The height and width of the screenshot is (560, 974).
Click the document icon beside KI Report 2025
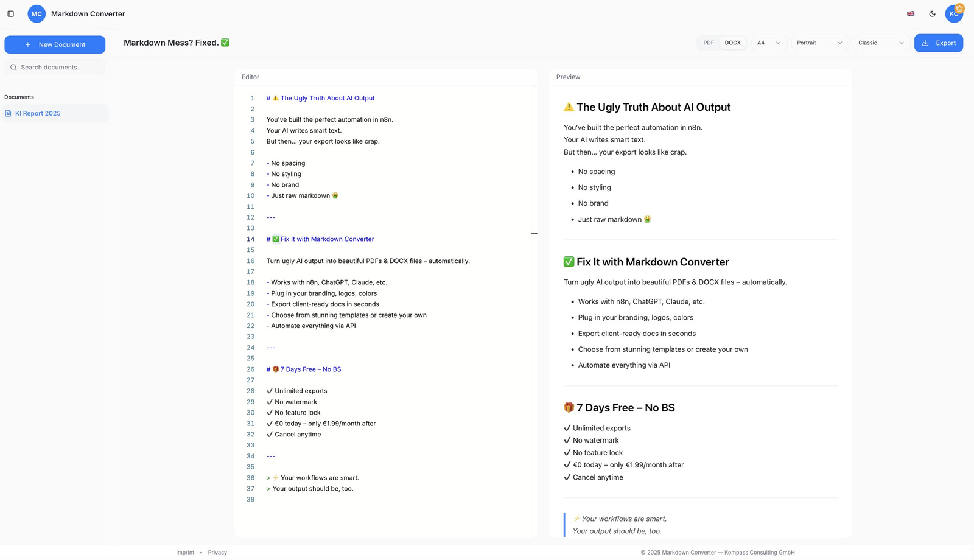[x=9, y=113]
